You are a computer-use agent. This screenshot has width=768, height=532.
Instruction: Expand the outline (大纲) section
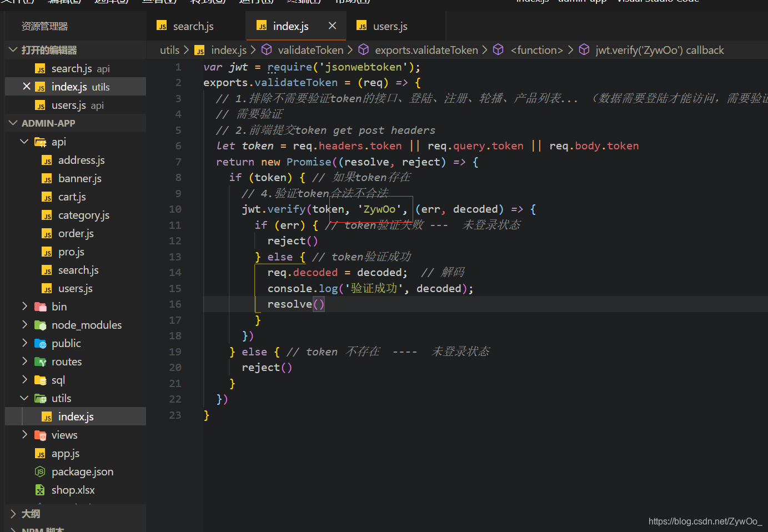(x=13, y=514)
